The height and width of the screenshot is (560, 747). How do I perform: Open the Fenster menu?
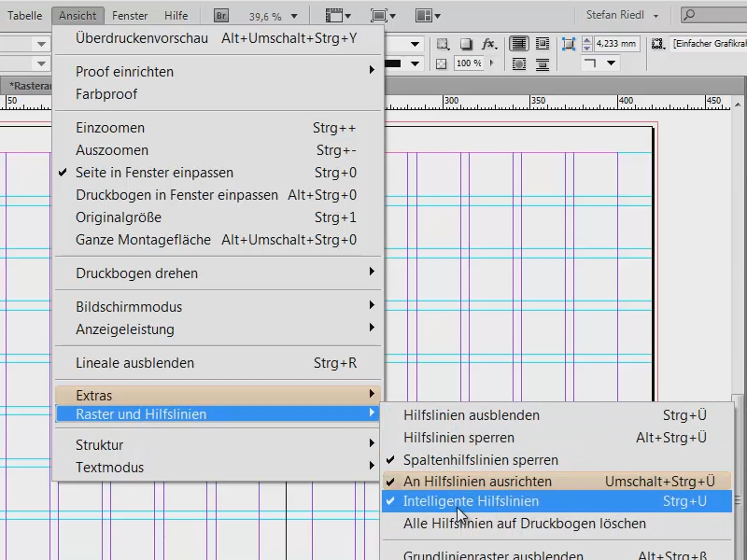pyautogui.click(x=130, y=15)
